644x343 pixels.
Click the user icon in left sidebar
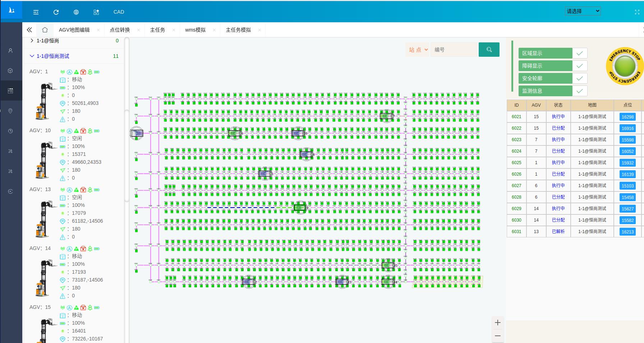[x=10, y=51]
